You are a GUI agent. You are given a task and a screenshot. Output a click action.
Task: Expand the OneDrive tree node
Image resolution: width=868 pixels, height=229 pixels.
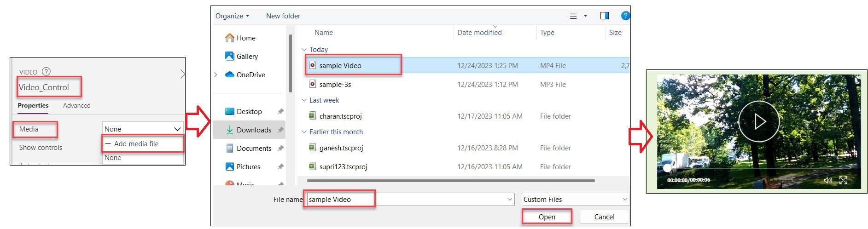pos(216,74)
